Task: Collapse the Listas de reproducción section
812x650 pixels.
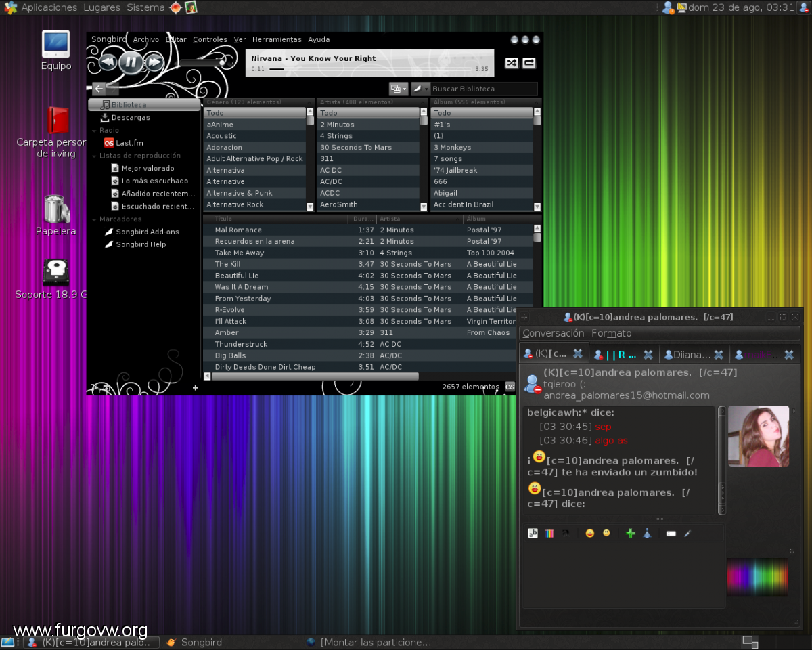Action: coord(94,156)
